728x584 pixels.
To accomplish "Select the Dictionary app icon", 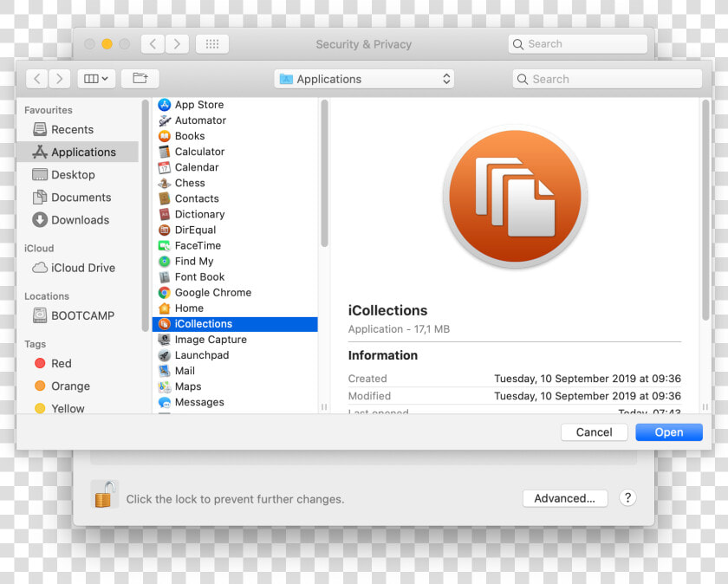I will pos(165,215).
